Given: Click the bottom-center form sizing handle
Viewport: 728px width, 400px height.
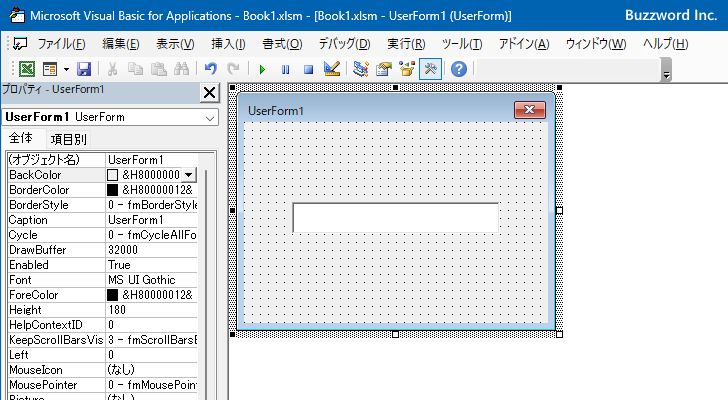Looking at the screenshot, I should 396,335.
